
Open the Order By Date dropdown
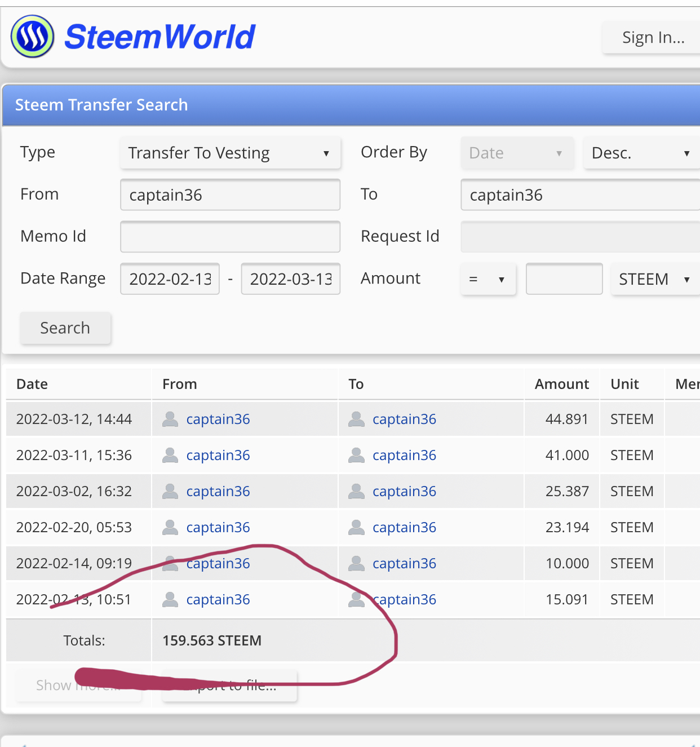[517, 153]
